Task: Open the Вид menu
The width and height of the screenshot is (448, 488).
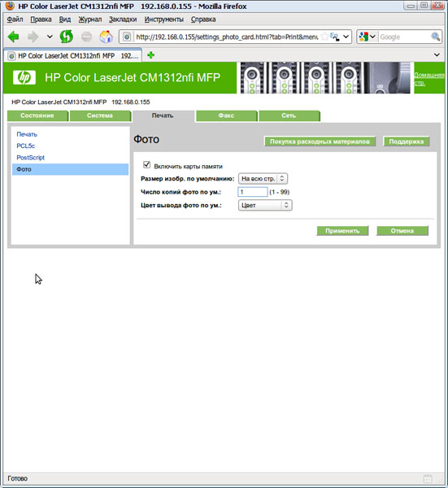Action: [x=65, y=20]
